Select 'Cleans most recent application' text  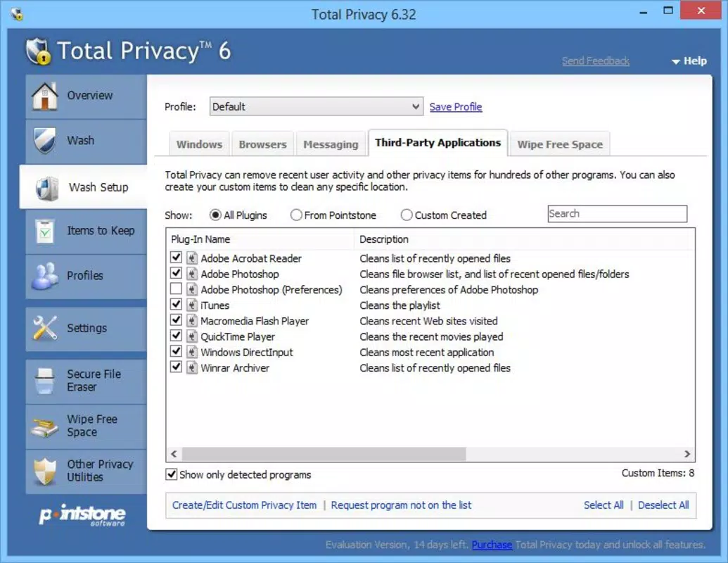click(427, 352)
